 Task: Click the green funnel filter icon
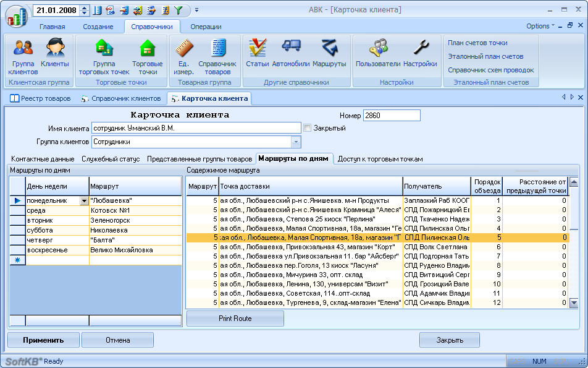[x=178, y=11]
